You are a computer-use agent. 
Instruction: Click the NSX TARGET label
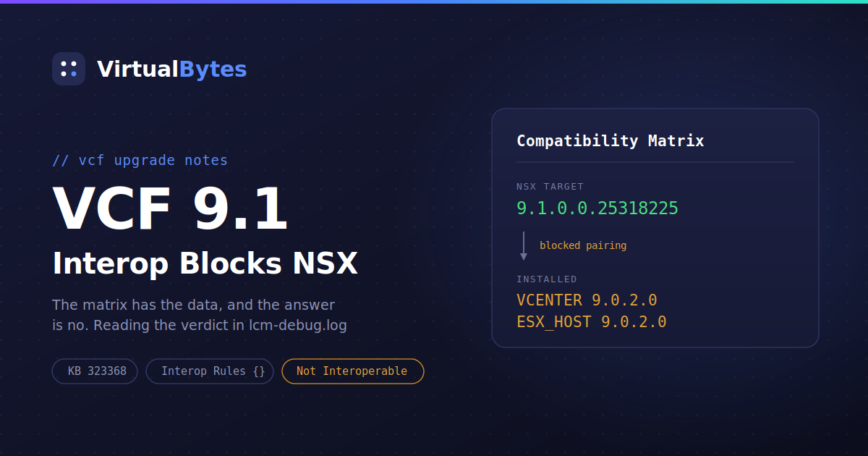click(x=550, y=186)
